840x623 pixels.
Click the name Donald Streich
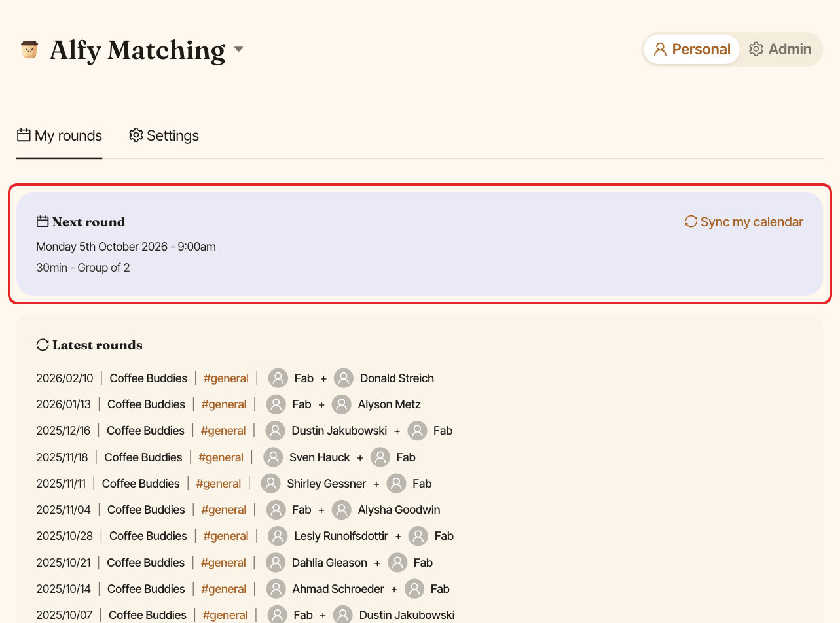pyautogui.click(x=397, y=378)
